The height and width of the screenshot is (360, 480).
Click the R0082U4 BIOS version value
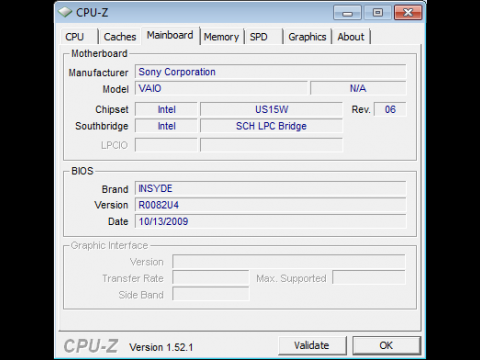[x=271, y=205]
